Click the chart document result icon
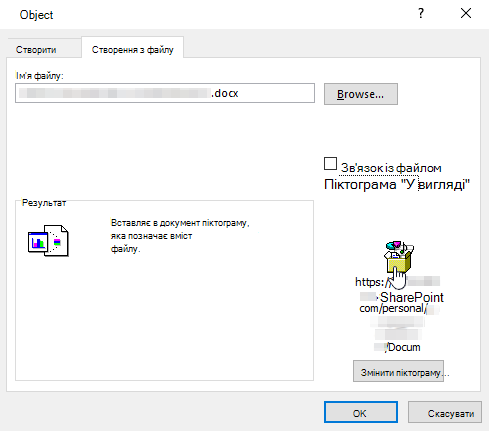This screenshot has height=431, width=489. (x=48, y=240)
